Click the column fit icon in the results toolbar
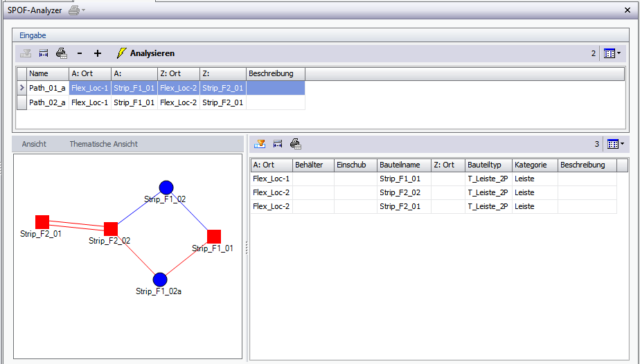Viewport: 640px width, 364px height. tap(278, 144)
